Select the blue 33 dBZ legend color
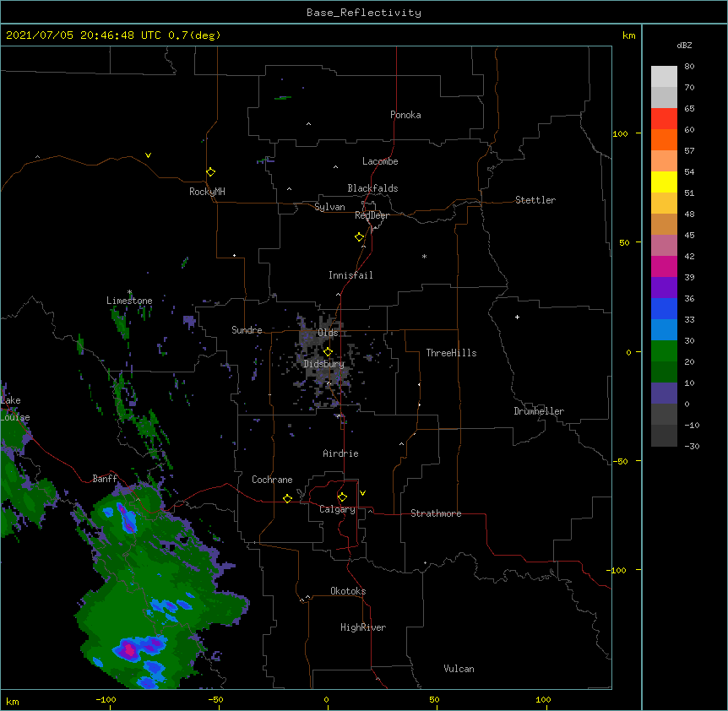This screenshot has height=711, width=728. tap(664, 308)
